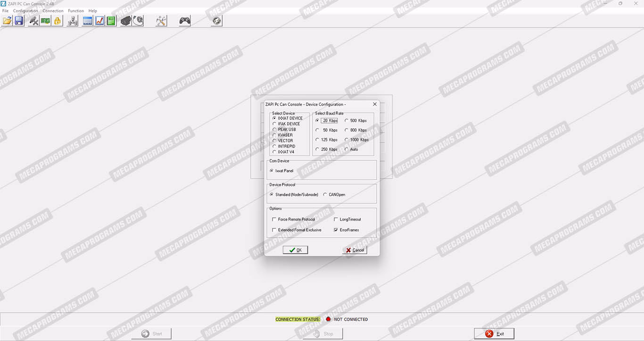Viewport: 644px width, 341px height.
Task: Confirm device settings with OK button
Action: tap(295, 250)
